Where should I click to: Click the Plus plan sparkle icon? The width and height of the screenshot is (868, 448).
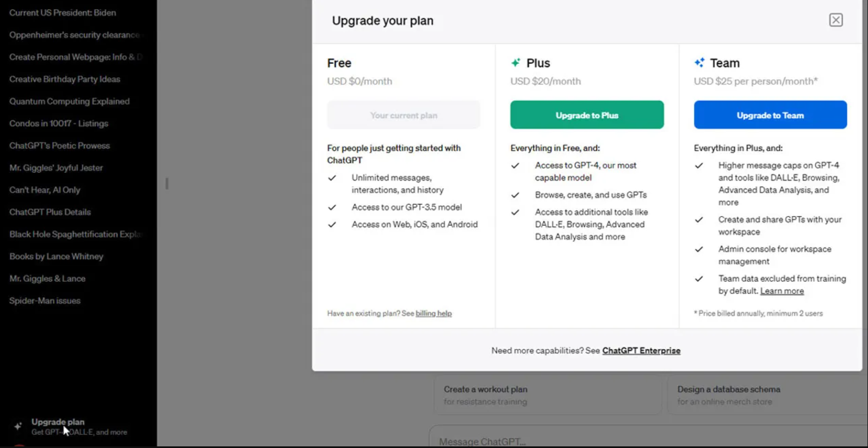click(x=516, y=63)
